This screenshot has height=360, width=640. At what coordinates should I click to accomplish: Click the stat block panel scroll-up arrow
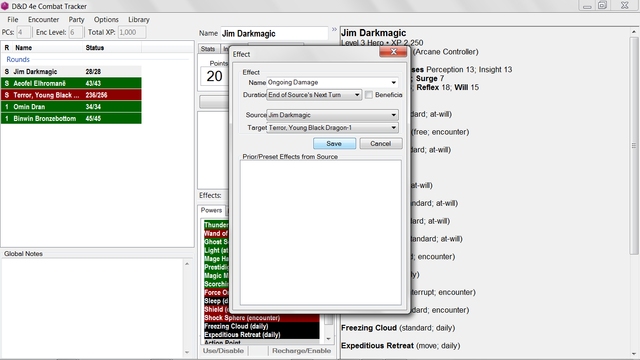tap(633, 32)
